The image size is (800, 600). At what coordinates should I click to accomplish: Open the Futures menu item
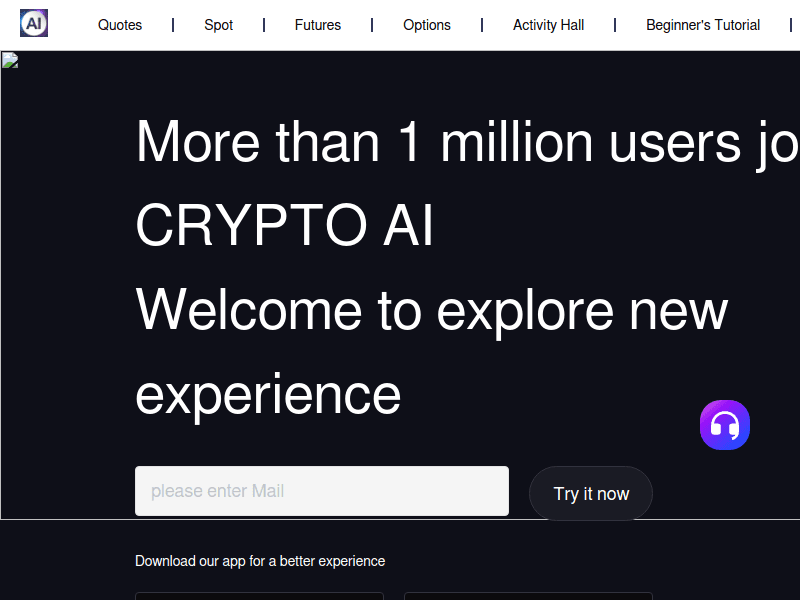pyautogui.click(x=317, y=25)
